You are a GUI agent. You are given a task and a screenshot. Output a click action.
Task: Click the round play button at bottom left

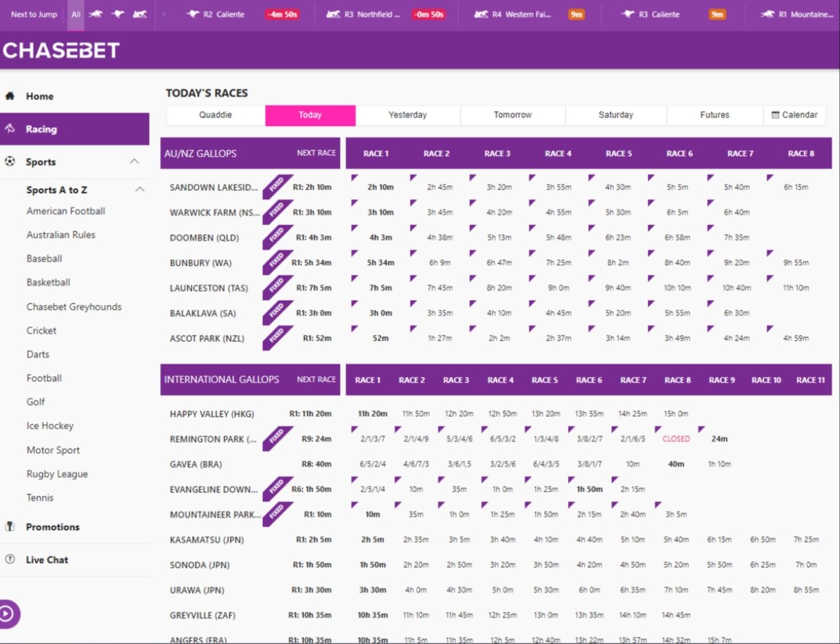pyautogui.click(x=6, y=613)
